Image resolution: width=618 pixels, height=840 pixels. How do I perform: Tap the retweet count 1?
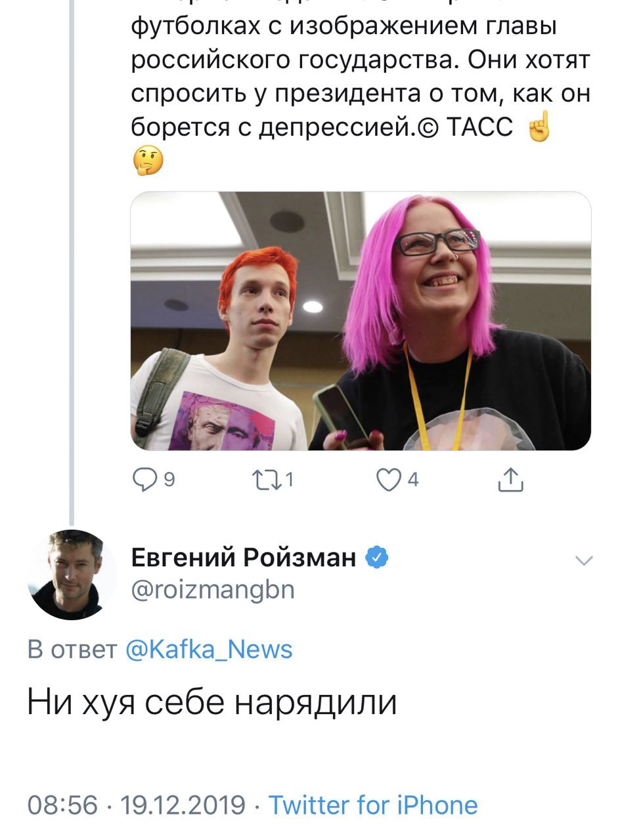coord(290,481)
